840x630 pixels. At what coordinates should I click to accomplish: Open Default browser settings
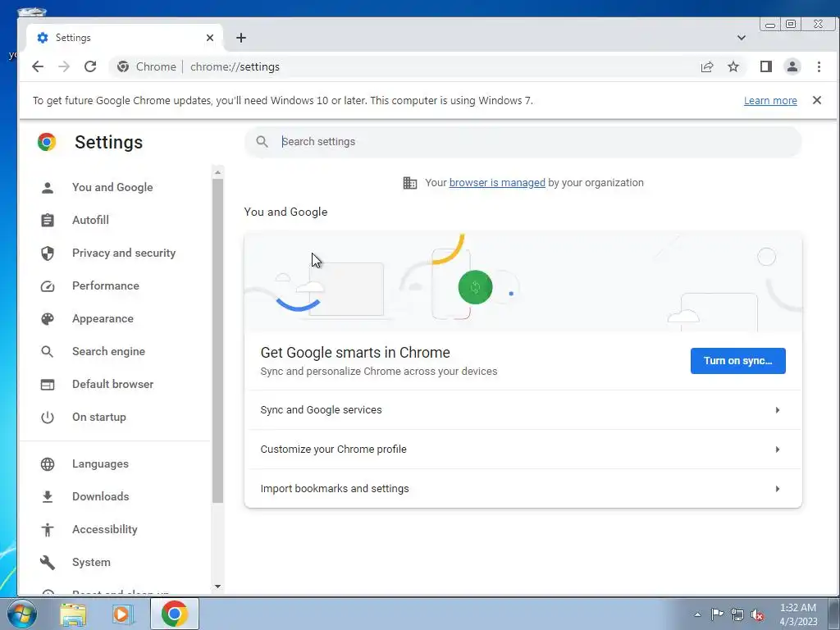pyautogui.click(x=113, y=384)
